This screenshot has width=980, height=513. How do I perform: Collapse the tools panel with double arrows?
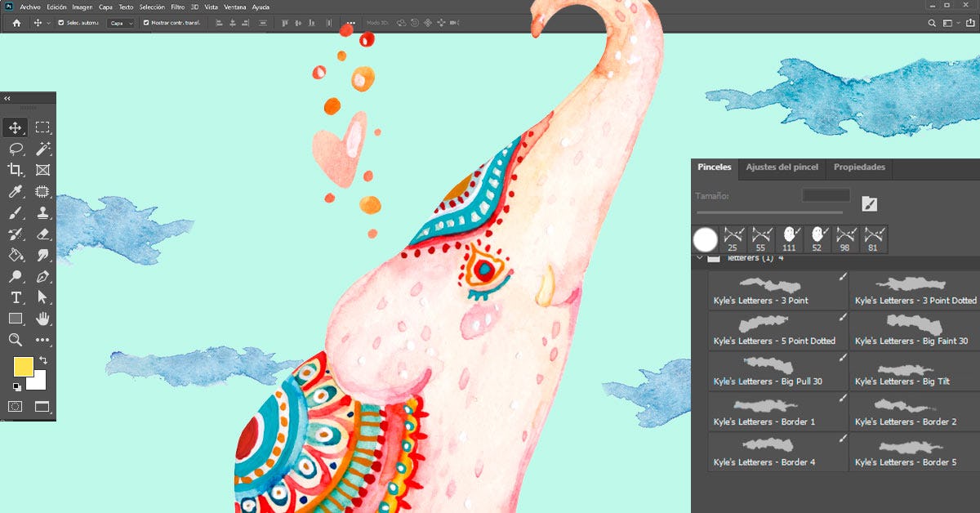[x=7, y=98]
